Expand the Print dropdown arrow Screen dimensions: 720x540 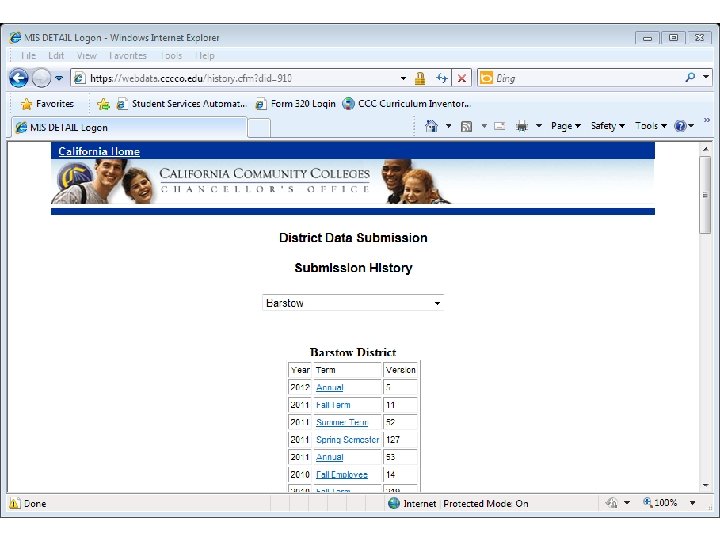539,126
